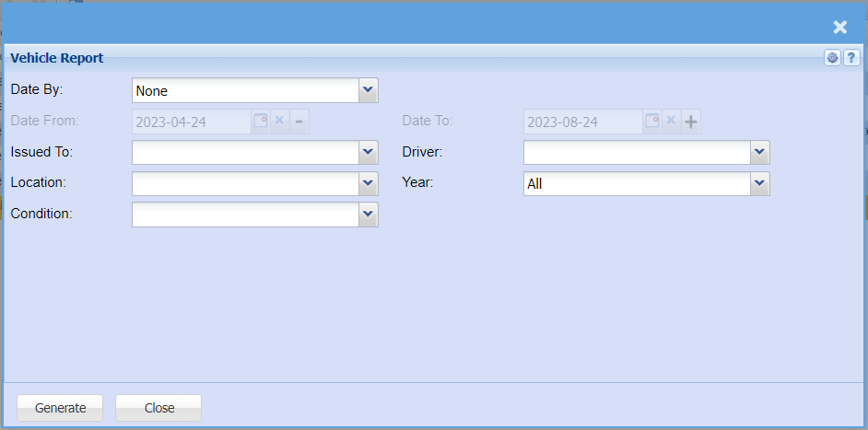Open the Date To calendar picker
Viewport: 868px width, 430px height.
click(x=652, y=122)
